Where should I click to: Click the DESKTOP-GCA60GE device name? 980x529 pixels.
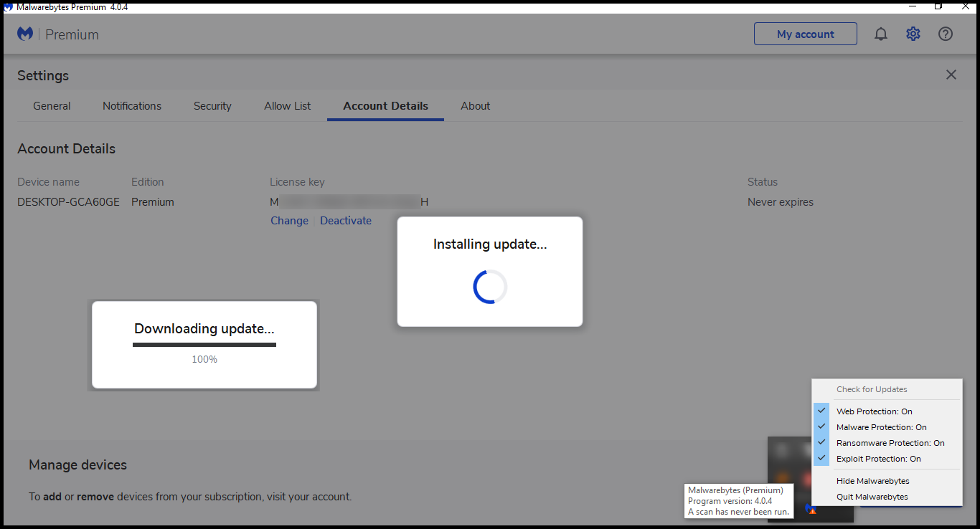click(68, 202)
